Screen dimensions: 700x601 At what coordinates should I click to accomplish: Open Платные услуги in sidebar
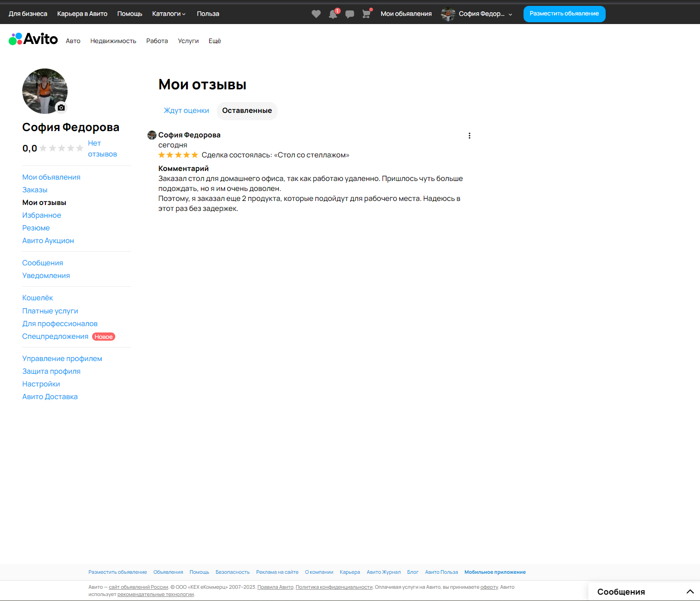click(x=50, y=311)
